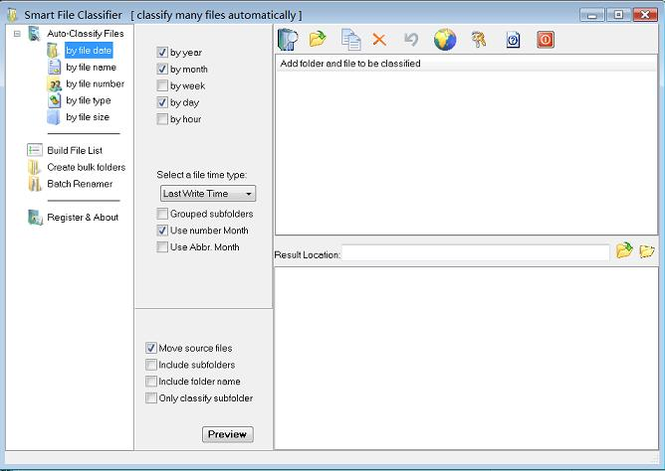
Task: Click the open folder toolbar icon with green arrow
Action: (x=318, y=39)
